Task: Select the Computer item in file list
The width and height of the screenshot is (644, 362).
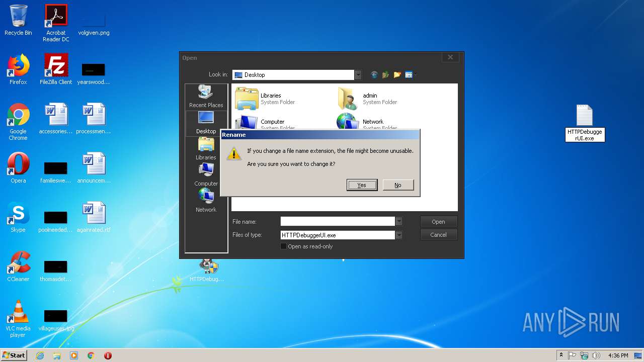Action: pos(266,122)
